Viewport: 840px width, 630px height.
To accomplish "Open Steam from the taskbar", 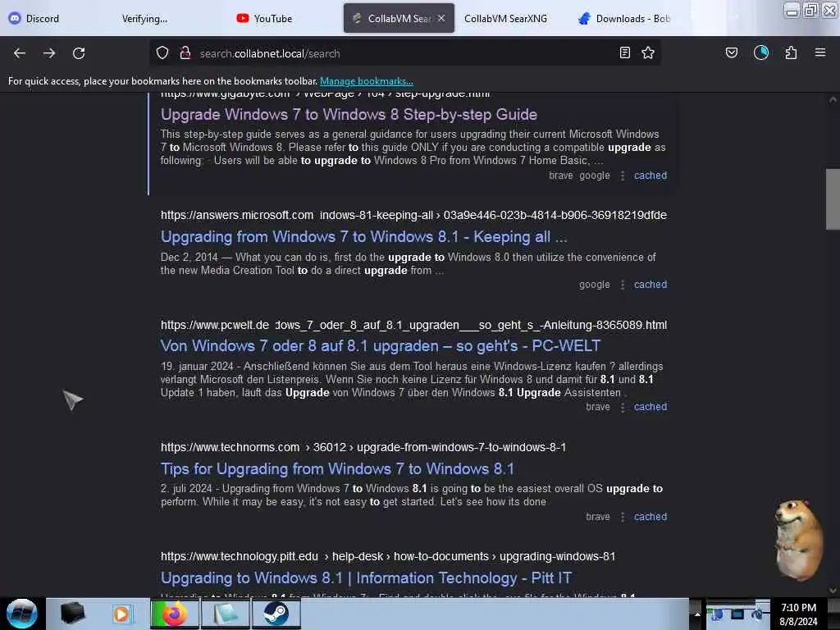I will click(x=276, y=614).
